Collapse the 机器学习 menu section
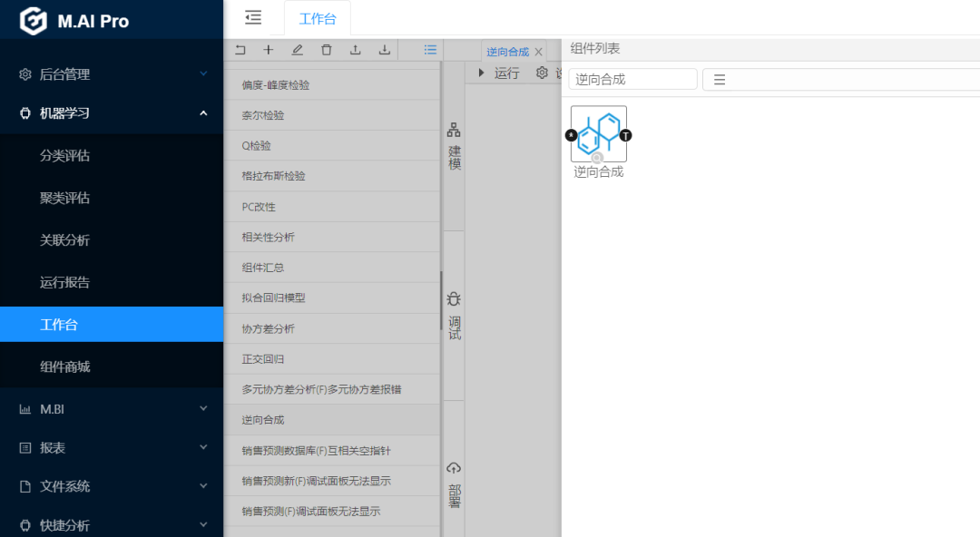Screen dimensions: 980x537 click(203, 113)
